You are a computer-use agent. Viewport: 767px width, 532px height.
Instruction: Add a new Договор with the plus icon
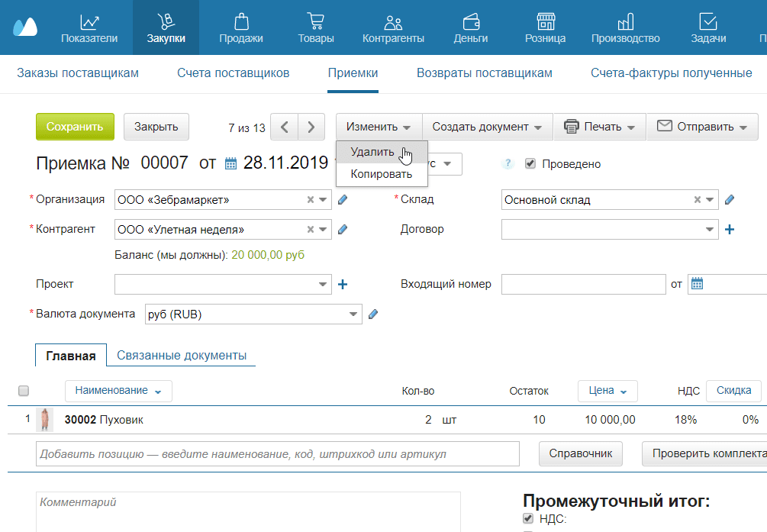(730, 228)
